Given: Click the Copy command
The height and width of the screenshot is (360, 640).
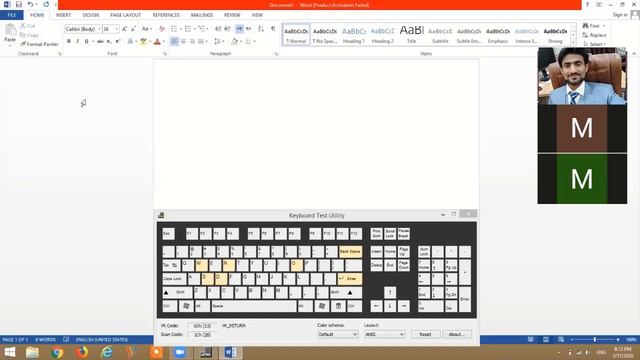Looking at the screenshot, I should pos(29,35).
